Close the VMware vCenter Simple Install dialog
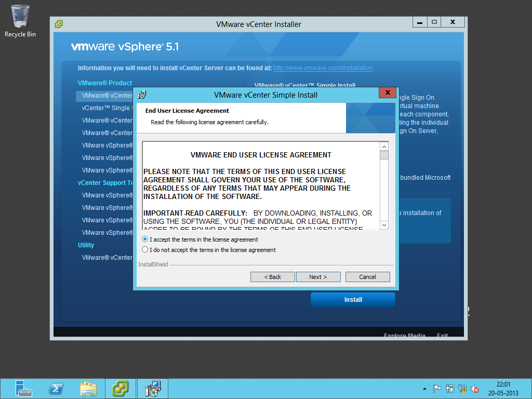 388,92
